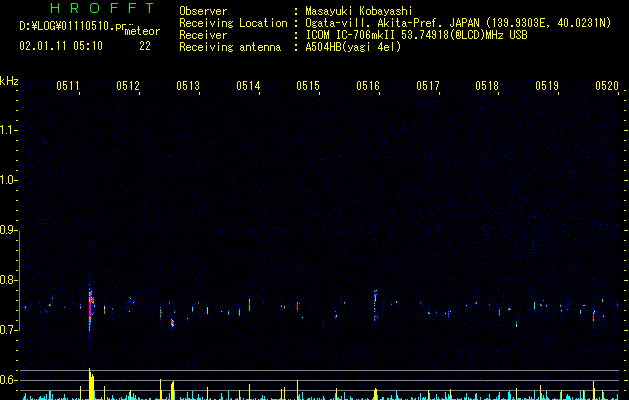The height and width of the screenshot is (400, 629).
Task: Click the 1.0 kHz frequency label
Action: 8,180
